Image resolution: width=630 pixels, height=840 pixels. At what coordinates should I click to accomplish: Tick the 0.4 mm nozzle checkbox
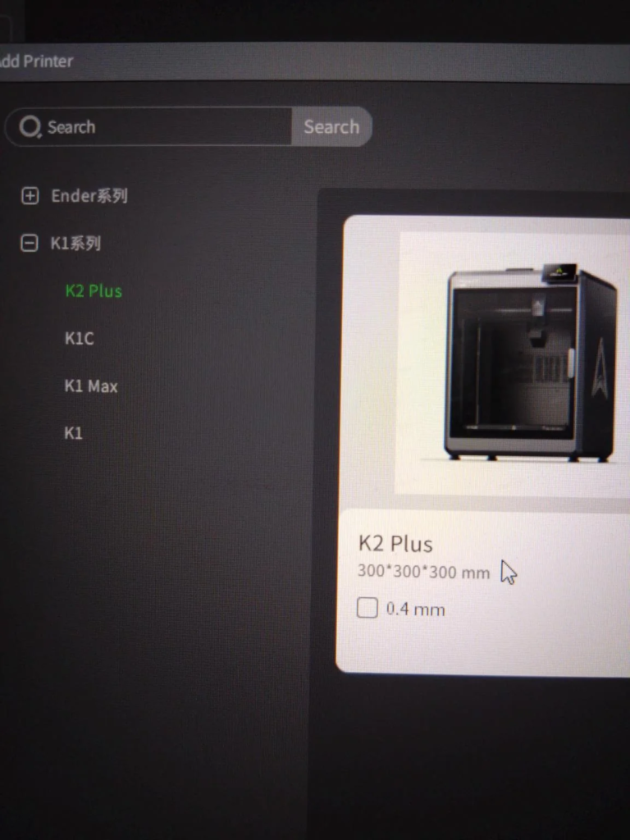(x=367, y=608)
